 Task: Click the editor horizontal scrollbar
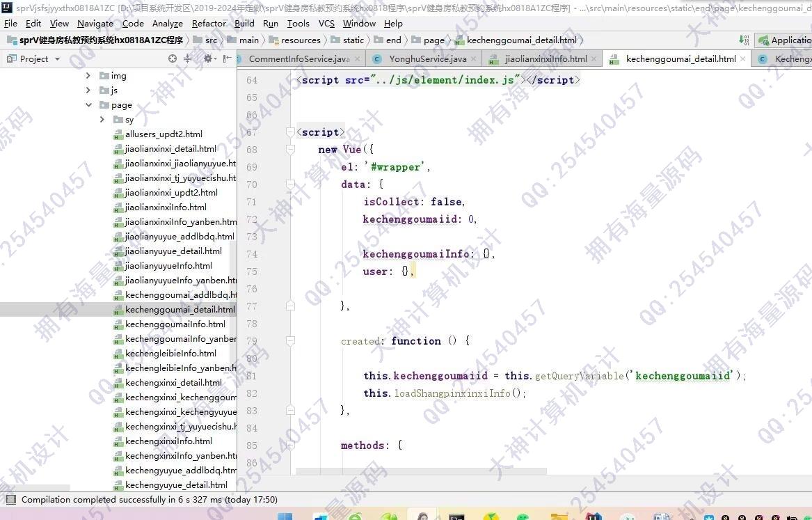(x=422, y=471)
